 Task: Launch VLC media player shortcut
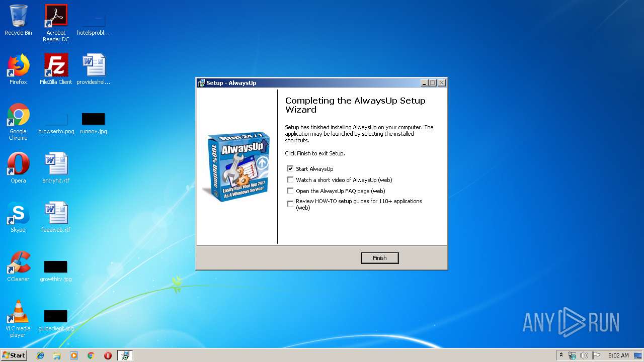(18, 319)
